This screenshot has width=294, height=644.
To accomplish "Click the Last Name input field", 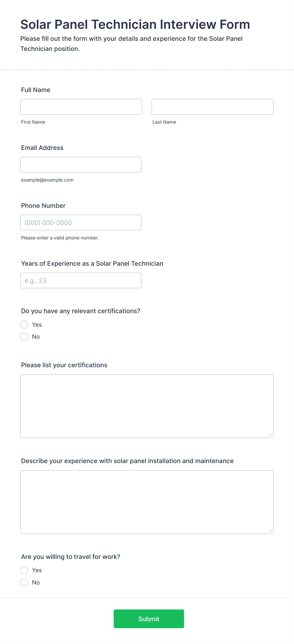I will 212,107.
